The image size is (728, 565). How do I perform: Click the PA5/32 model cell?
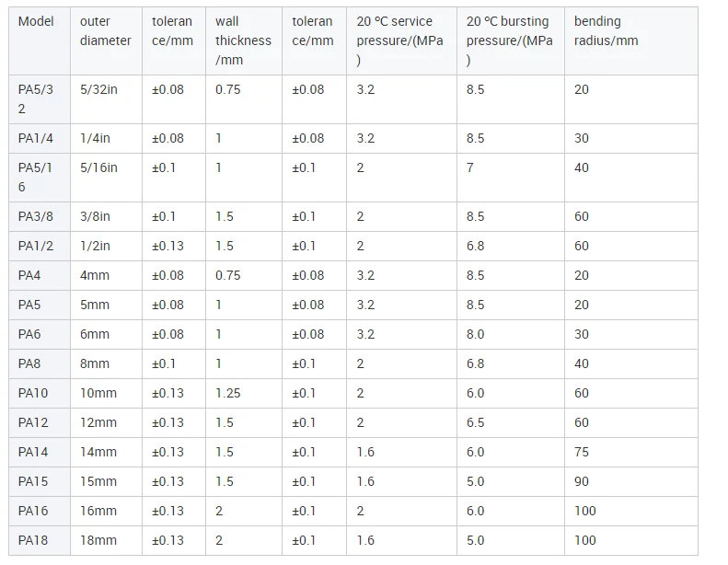click(35, 98)
